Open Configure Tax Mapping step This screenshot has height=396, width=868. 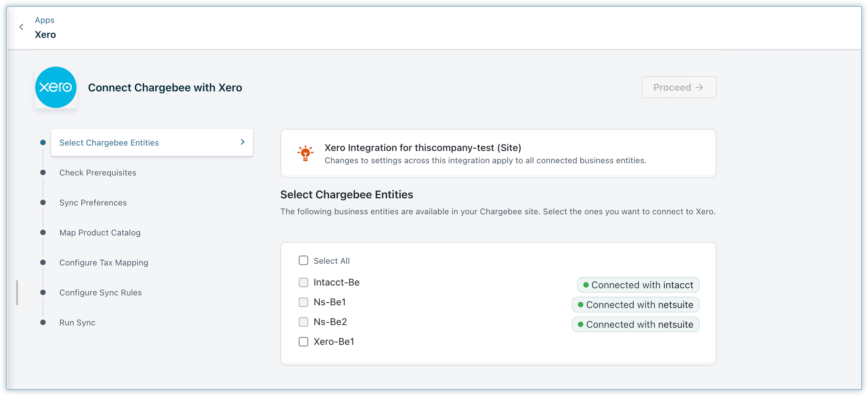coord(104,263)
